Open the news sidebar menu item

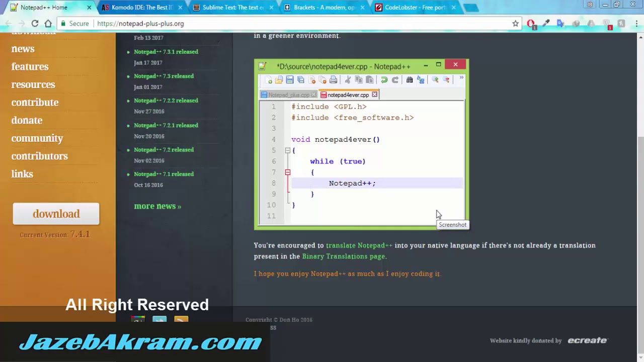click(23, 49)
